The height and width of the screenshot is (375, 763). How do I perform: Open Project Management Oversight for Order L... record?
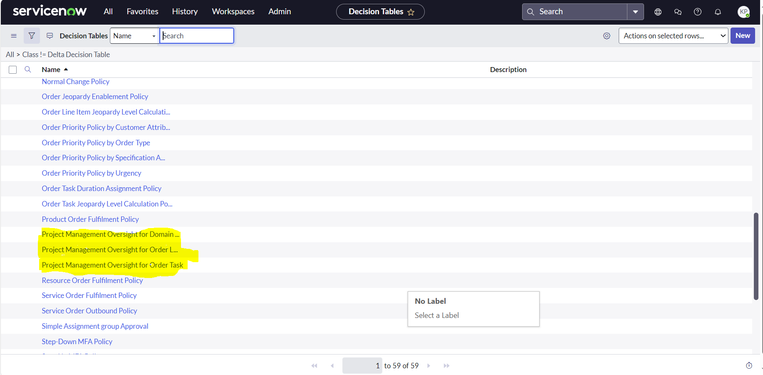pyautogui.click(x=109, y=250)
